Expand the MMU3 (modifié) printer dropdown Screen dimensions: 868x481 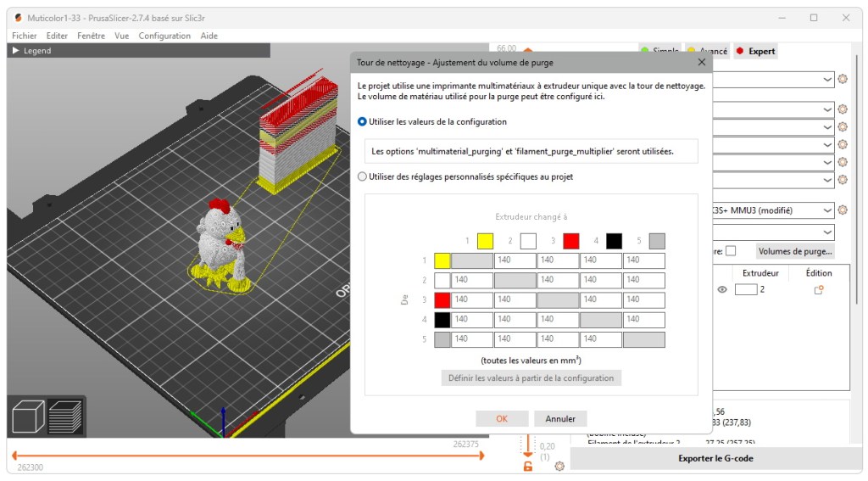pos(827,210)
